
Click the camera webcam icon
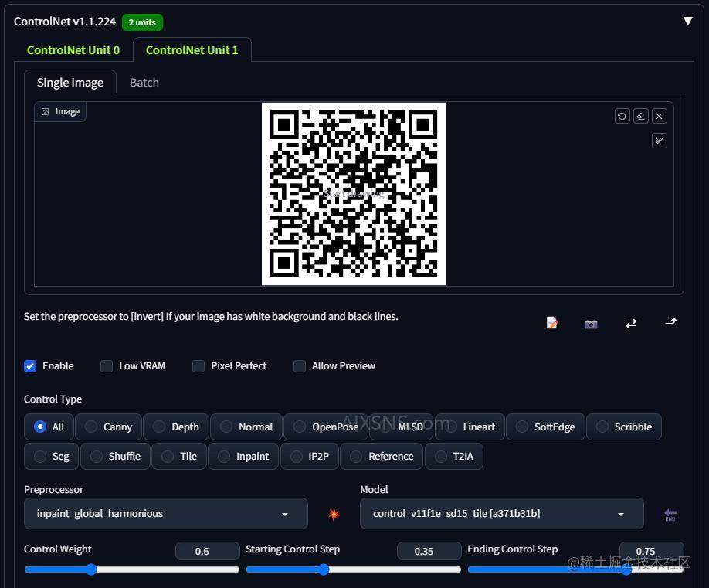(591, 324)
